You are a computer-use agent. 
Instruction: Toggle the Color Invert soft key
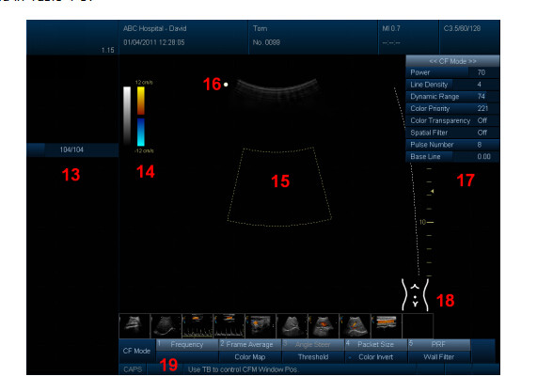point(376,357)
